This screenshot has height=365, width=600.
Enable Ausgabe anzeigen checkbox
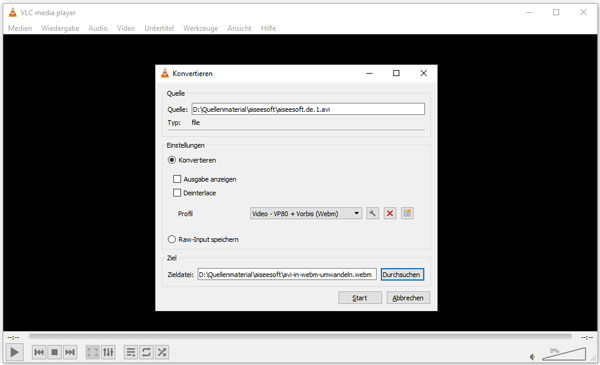(177, 179)
